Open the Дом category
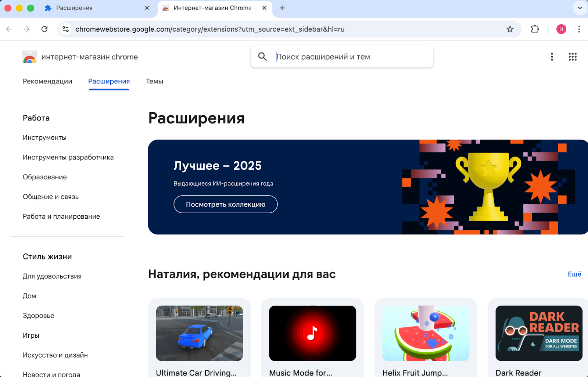588x377 pixels. [x=29, y=296]
